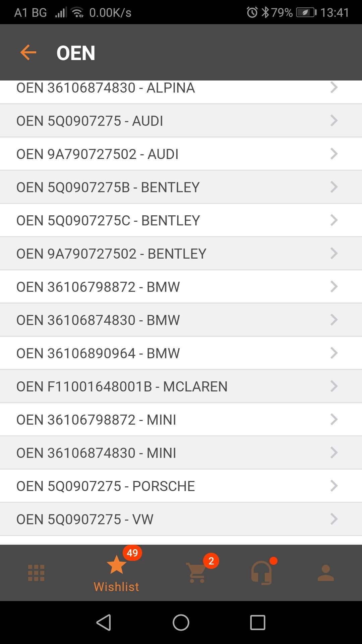The width and height of the screenshot is (362, 644).
Task: Open the catalog grid icon
Action: [36, 573]
